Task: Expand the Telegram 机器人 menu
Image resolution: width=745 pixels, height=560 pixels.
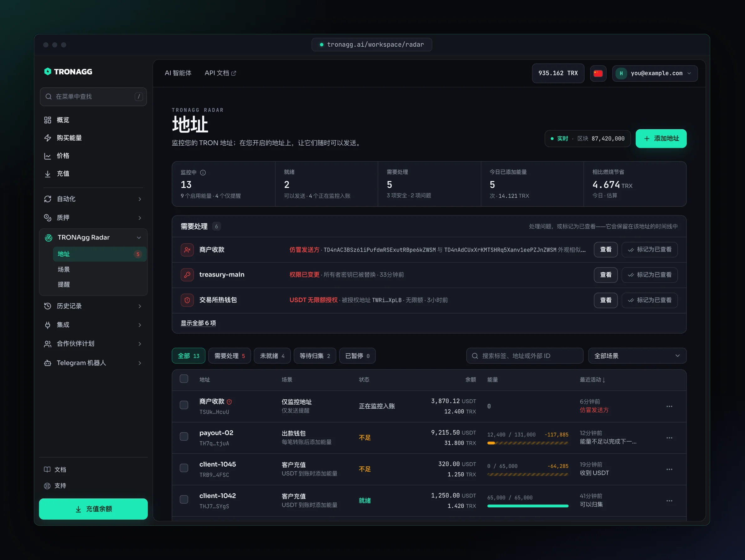Action: click(93, 363)
